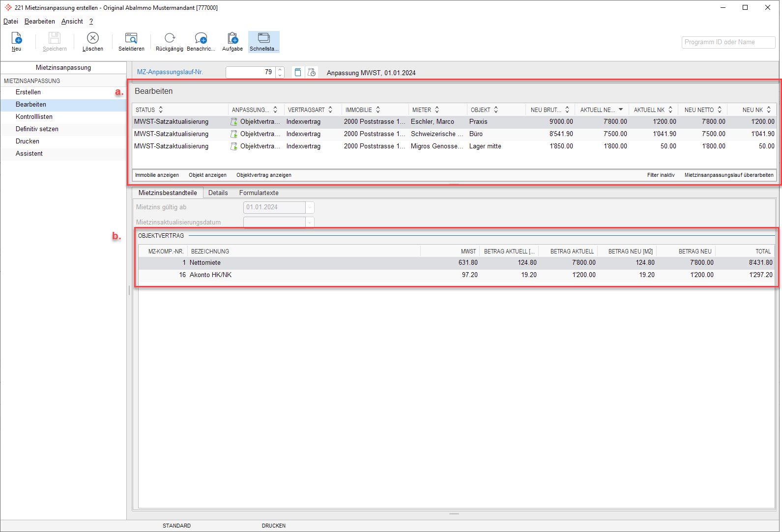Select the Akonto HK/NK component row
Image resolution: width=782 pixels, height=532 pixels.
[456, 275]
